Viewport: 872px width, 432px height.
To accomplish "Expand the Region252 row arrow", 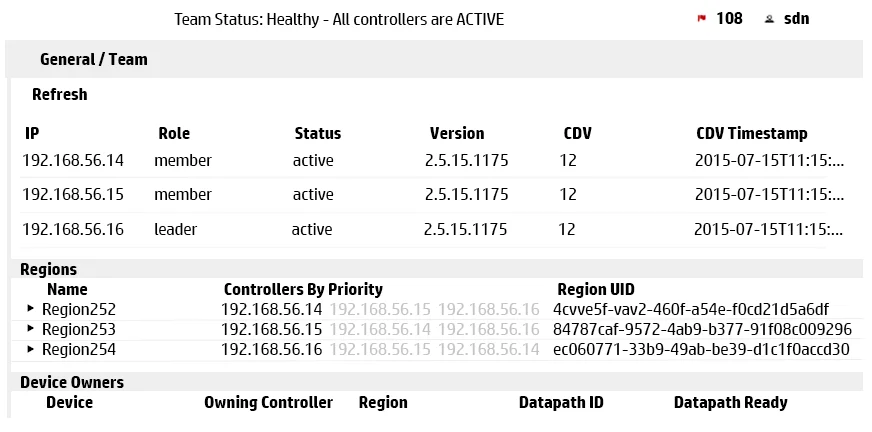I will (x=31, y=308).
